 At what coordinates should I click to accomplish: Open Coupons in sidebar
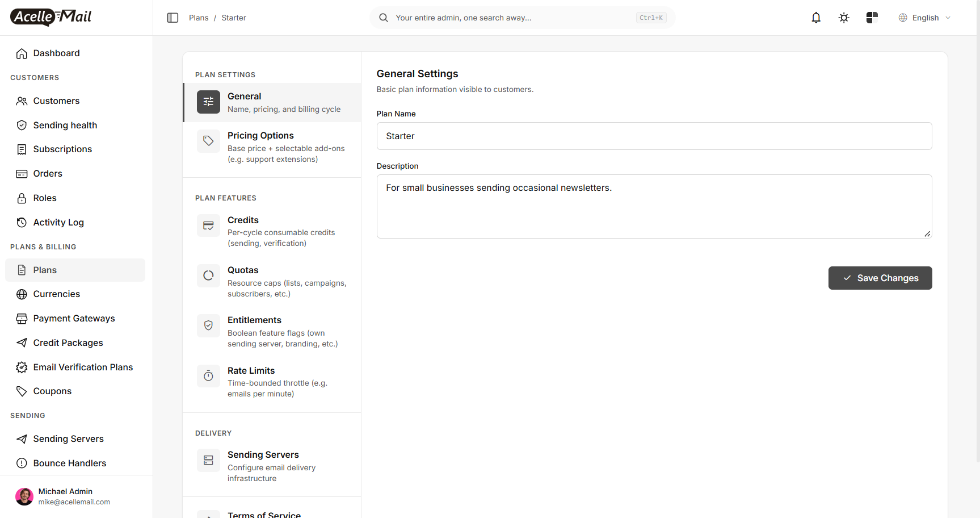[x=75, y=391]
